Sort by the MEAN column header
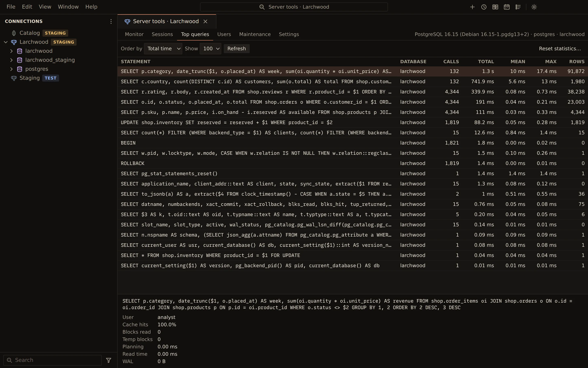588x368 pixels. coord(518,62)
